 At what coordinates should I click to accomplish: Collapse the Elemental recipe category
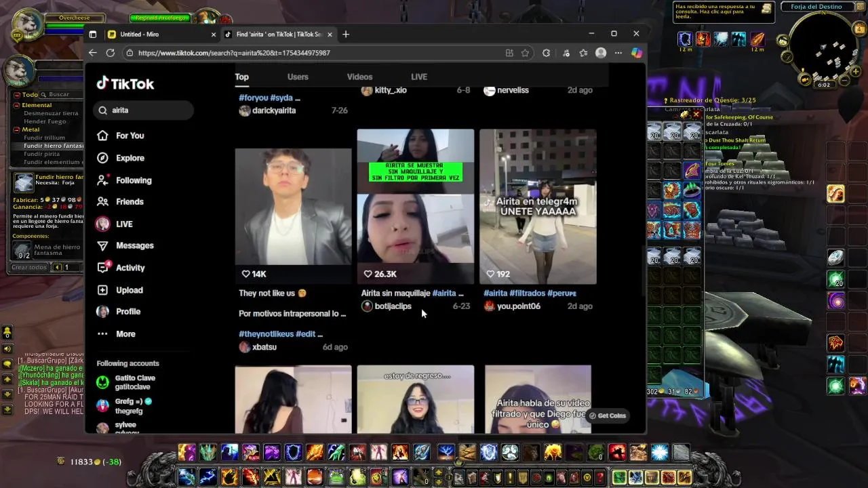tap(17, 105)
